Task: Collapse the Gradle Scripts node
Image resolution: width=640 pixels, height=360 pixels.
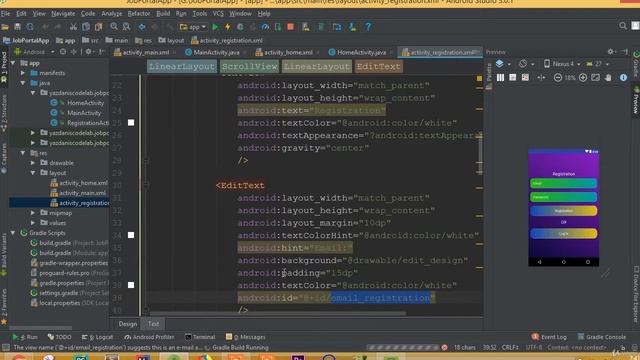Action: click(x=13, y=233)
